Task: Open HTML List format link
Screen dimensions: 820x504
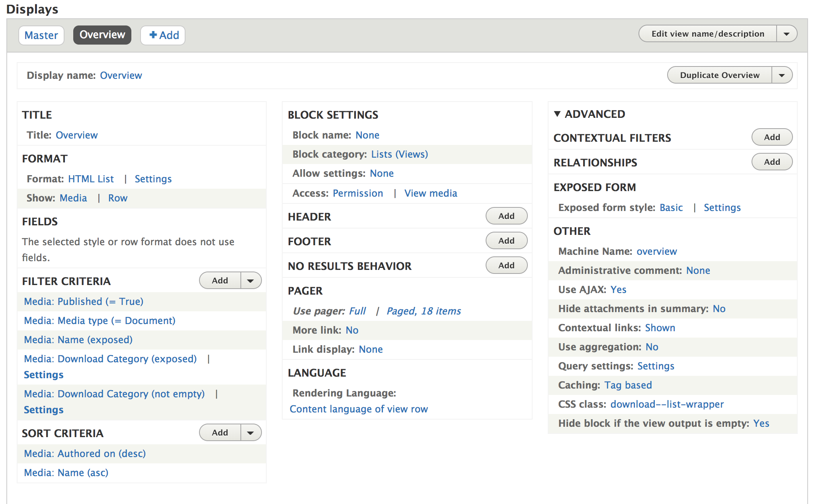Action: (91, 179)
